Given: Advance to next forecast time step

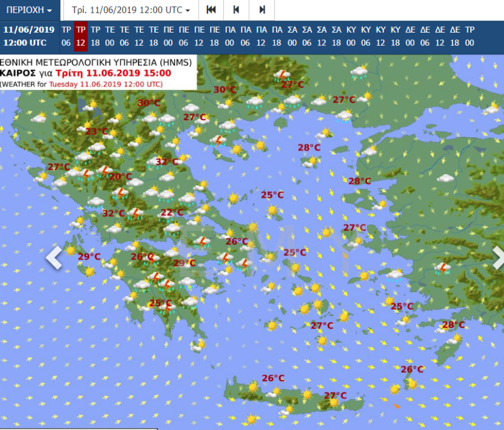Looking at the screenshot, I should tap(262, 10).
